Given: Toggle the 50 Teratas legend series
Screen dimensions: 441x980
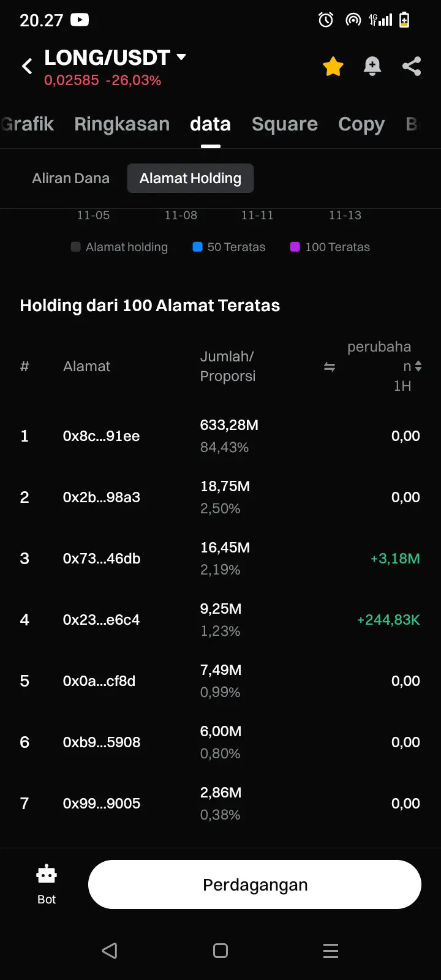Looking at the screenshot, I should (x=229, y=247).
